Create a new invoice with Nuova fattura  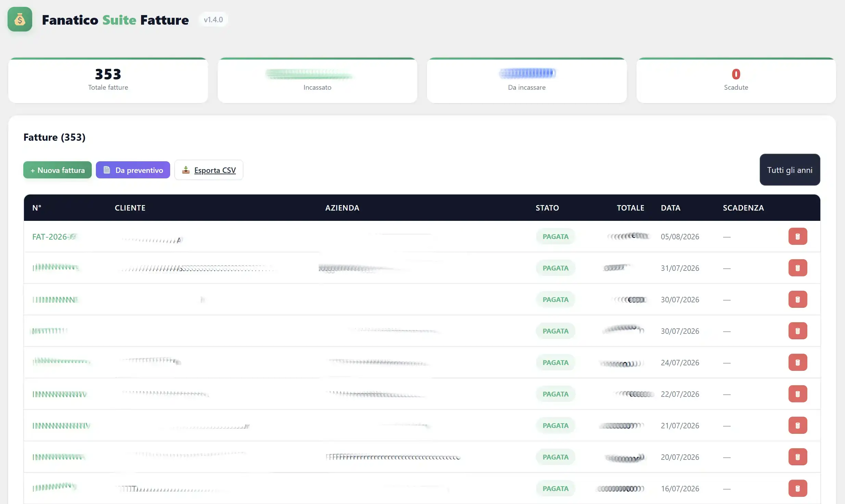point(58,170)
